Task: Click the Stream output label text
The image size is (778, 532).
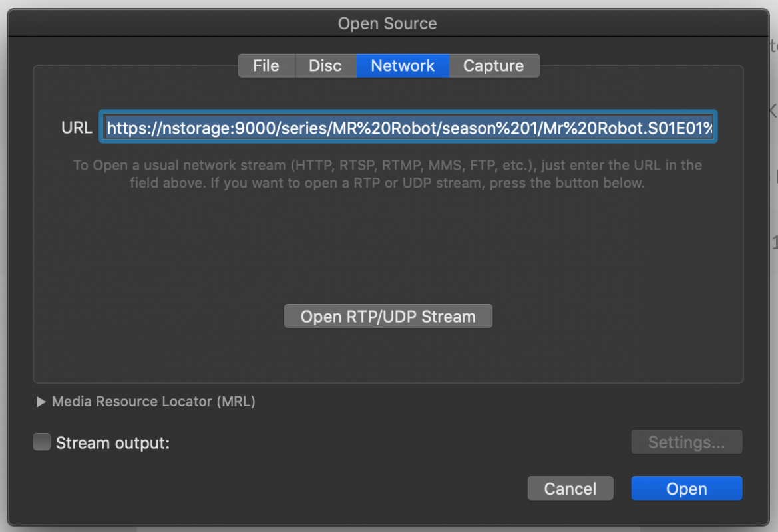Action: (112, 443)
